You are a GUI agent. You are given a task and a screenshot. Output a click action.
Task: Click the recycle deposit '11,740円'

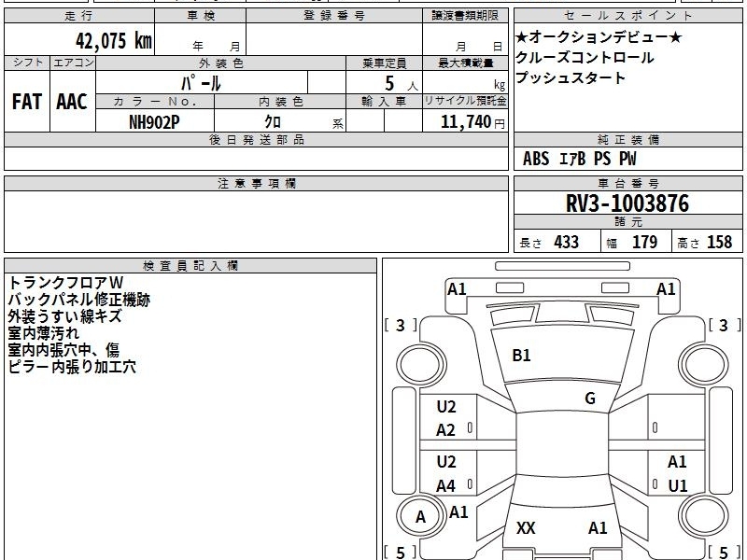point(472,122)
